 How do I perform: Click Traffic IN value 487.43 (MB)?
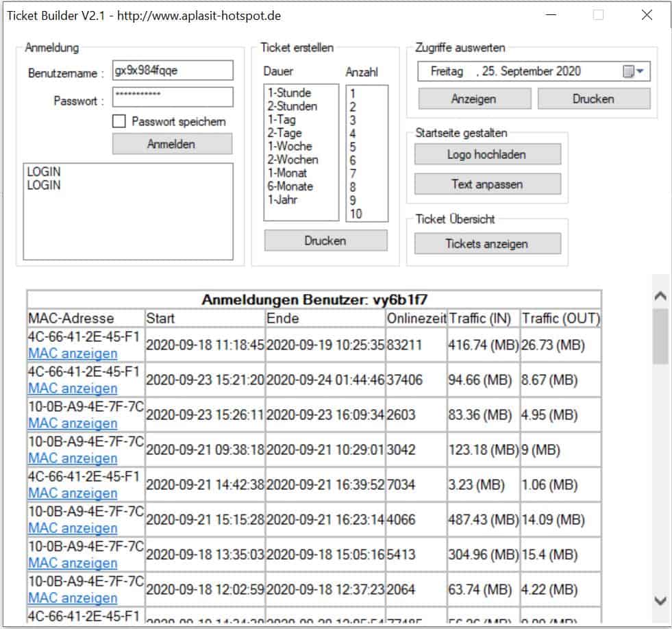484,519
